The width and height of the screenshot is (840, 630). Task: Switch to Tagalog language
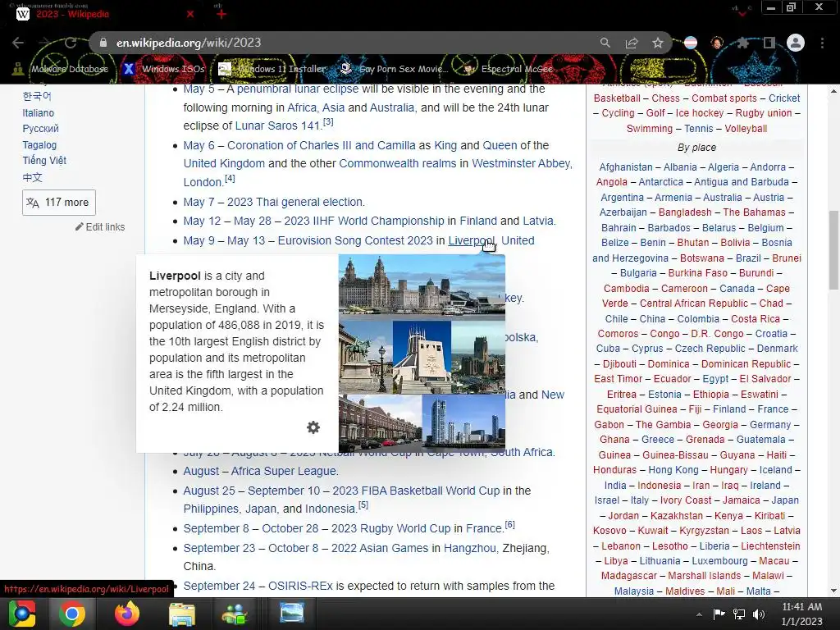(x=39, y=144)
